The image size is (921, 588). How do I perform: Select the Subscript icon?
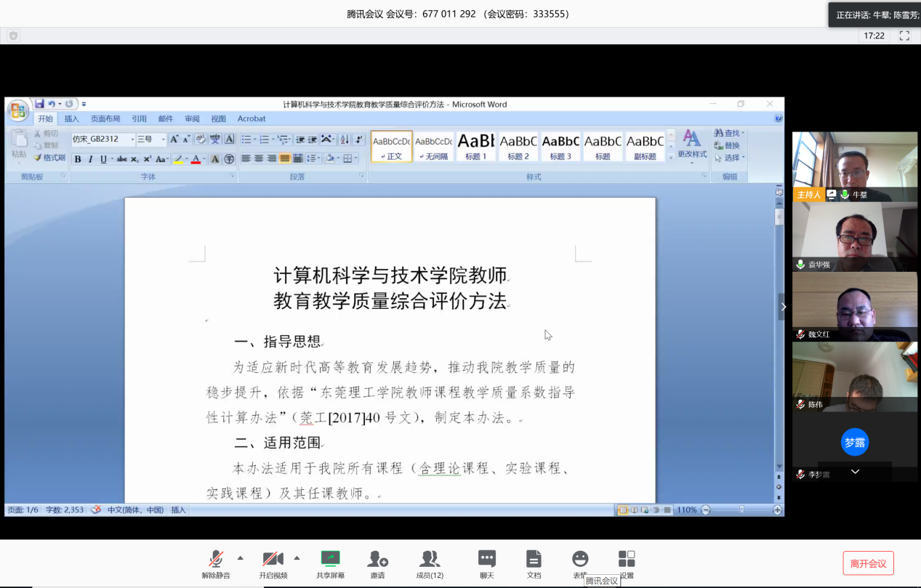coord(134,158)
